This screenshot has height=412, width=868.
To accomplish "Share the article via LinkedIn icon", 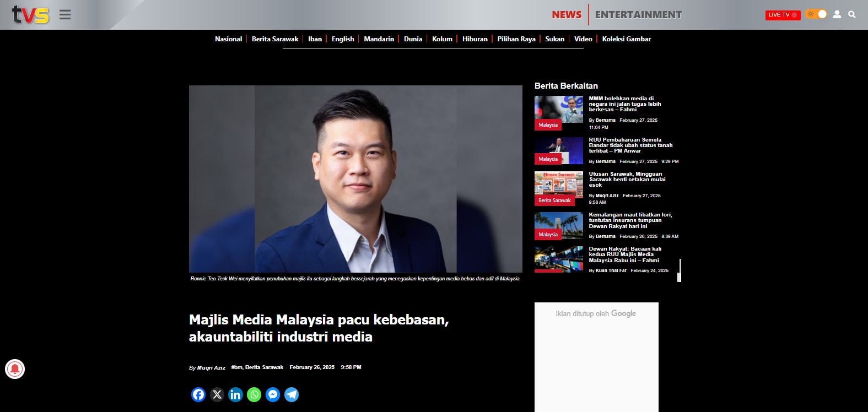I will 235,394.
